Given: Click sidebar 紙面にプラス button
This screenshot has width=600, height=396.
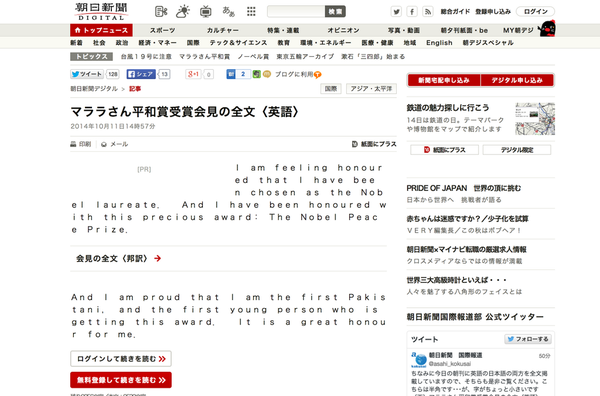Looking at the screenshot, I should pyautogui.click(x=444, y=150).
